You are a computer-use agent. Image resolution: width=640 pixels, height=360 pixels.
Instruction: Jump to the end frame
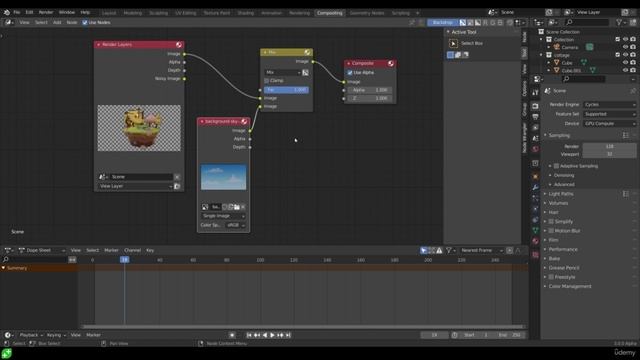tap(288, 335)
